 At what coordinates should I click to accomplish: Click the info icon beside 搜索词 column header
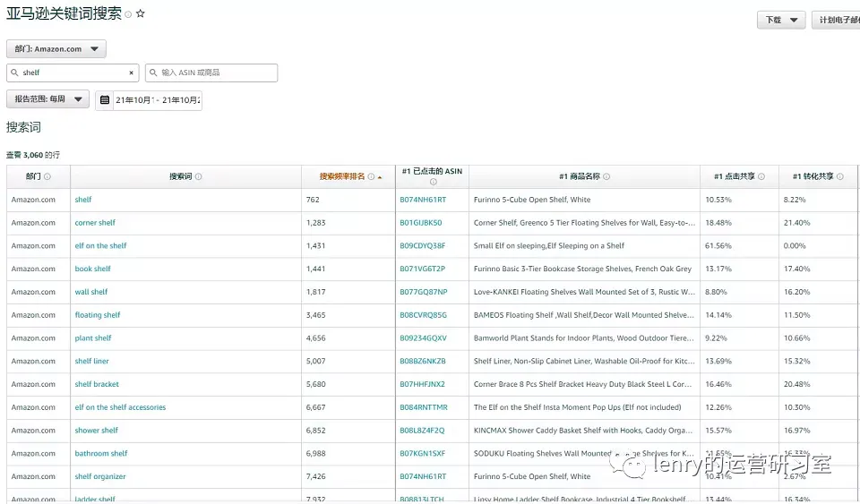click(x=199, y=176)
